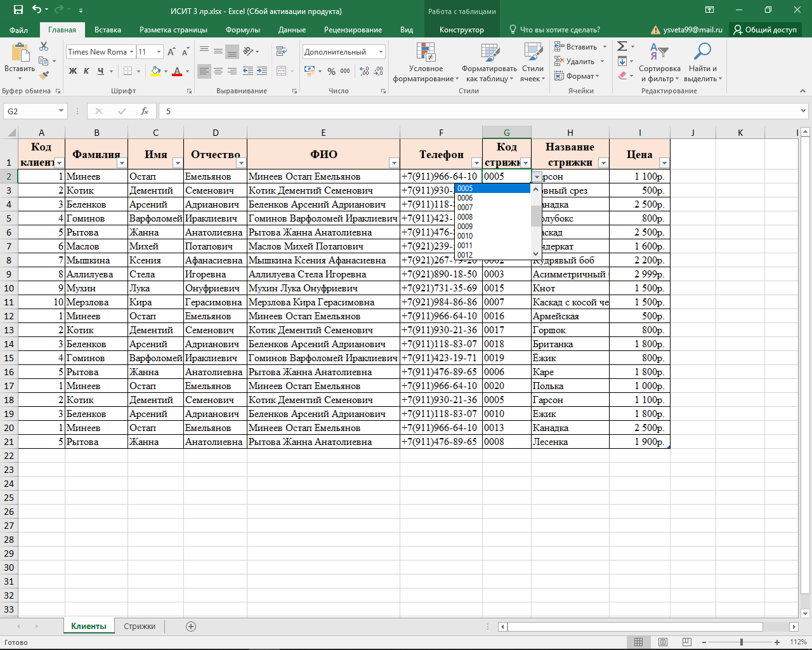
Task: Toggle italic formatting
Action: (87, 71)
